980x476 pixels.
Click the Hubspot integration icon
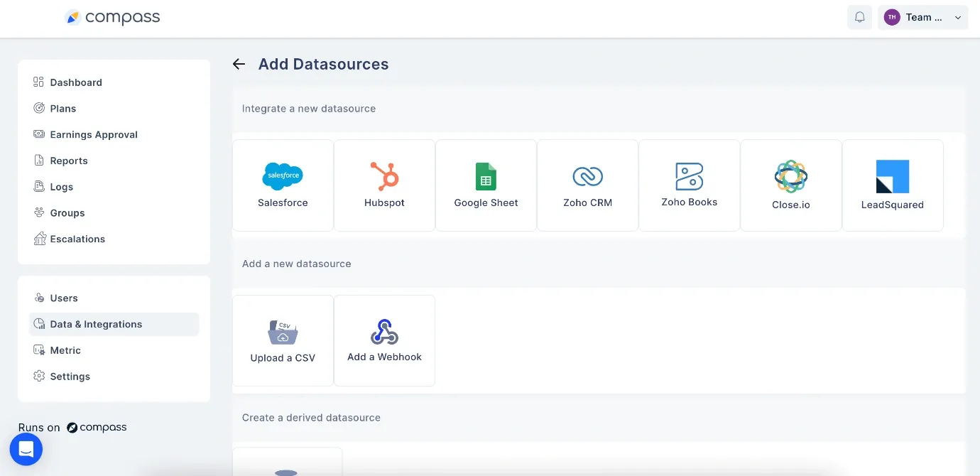click(x=384, y=176)
